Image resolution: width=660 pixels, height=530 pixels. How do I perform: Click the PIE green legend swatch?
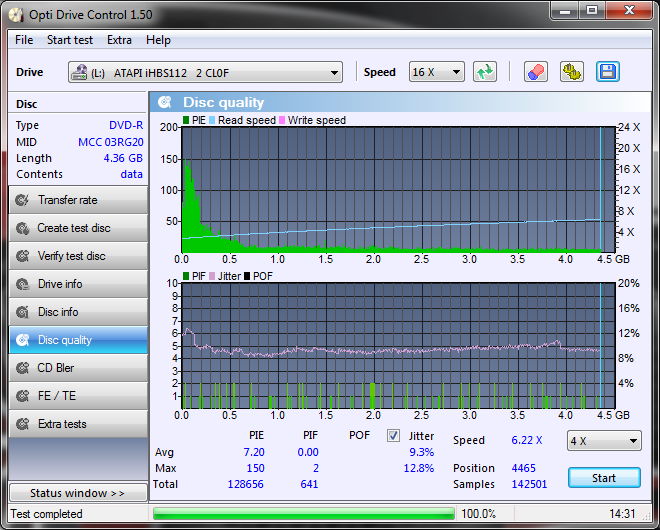coord(186,120)
